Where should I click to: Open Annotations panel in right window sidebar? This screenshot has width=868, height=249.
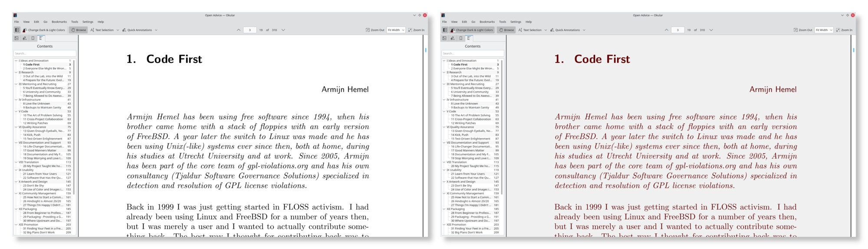[453, 38]
